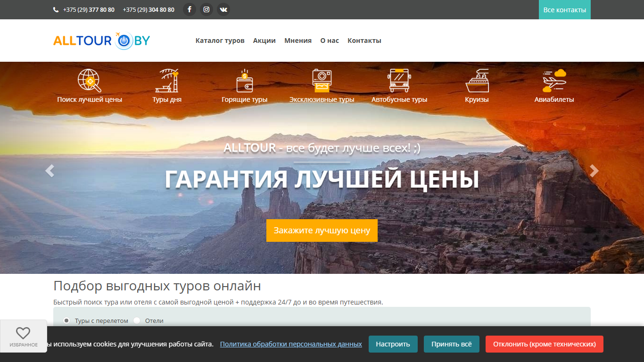Click slogan ALLTOUR - все будет лучше всех

click(322, 148)
